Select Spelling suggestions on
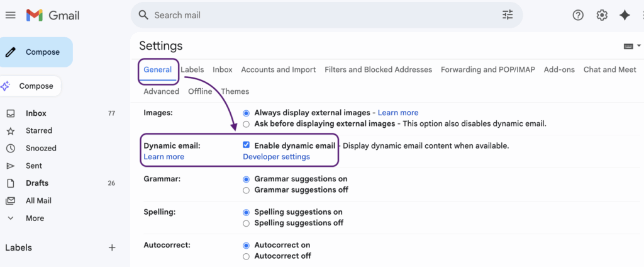The image size is (644, 267). 247,212
